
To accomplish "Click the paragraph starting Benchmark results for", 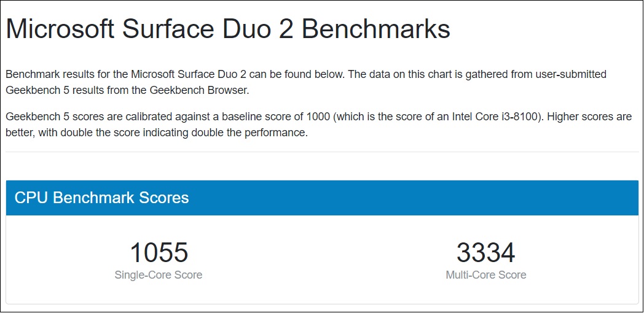I will (x=306, y=82).
